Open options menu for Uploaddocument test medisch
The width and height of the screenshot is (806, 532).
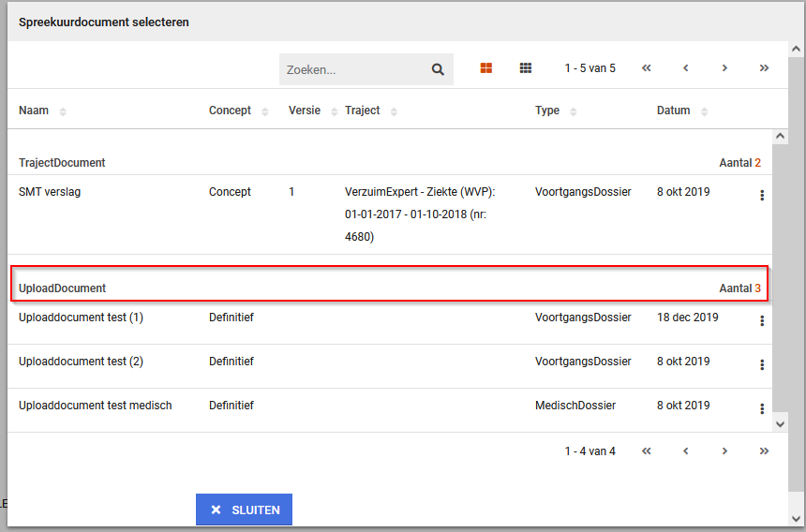coord(762,409)
